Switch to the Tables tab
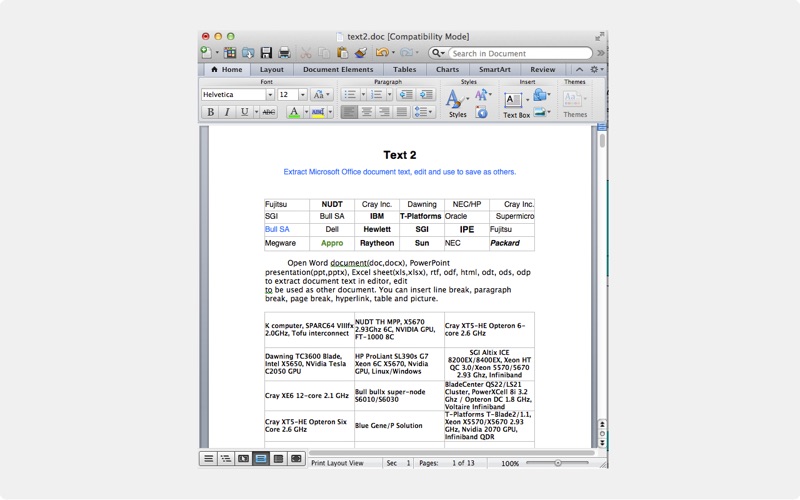The height and width of the screenshot is (500, 800). (x=404, y=69)
